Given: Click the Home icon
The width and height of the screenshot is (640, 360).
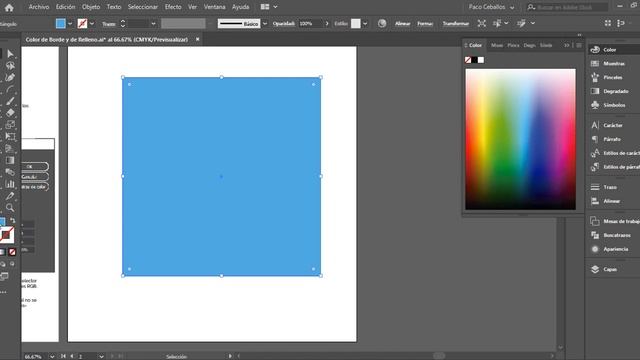Looking at the screenshot, I should pos(9,7).
